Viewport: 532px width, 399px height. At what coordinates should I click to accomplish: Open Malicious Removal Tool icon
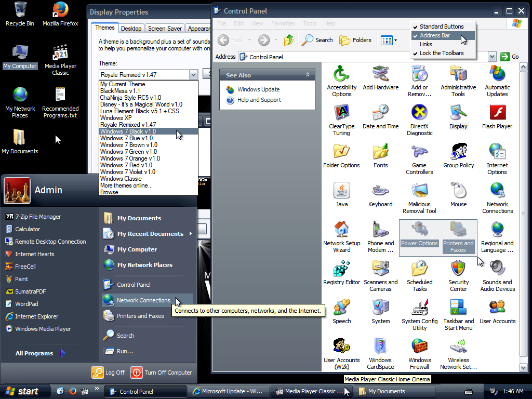(x=419, y=198)
